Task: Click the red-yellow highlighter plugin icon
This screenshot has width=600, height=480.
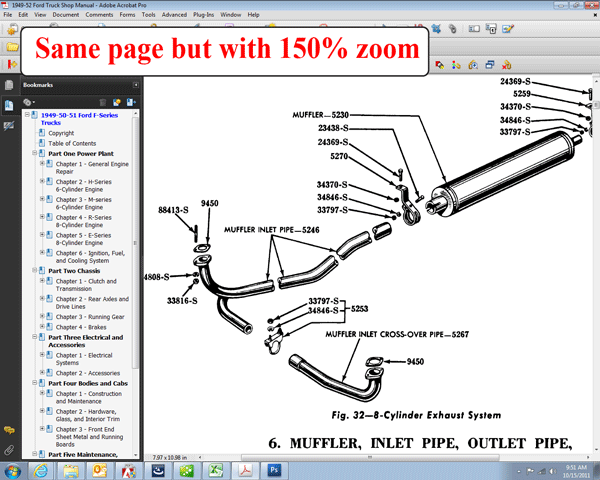Action: click(x=440, y=65)
